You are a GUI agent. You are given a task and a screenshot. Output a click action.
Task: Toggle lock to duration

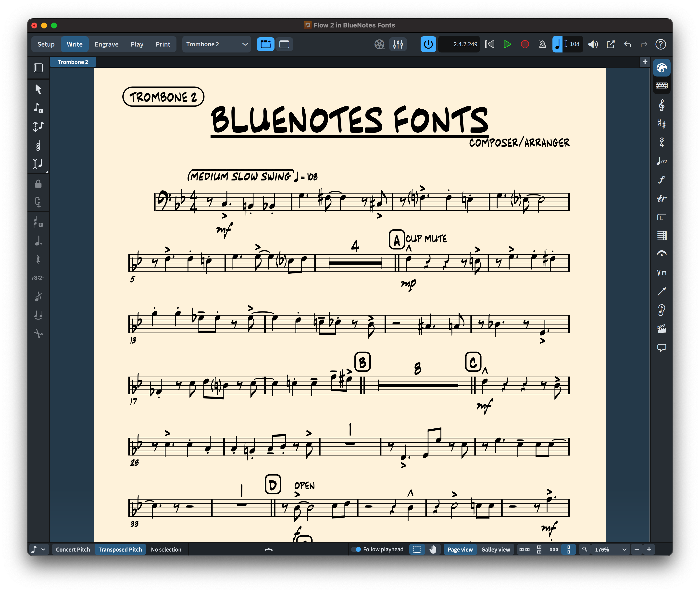38,184
